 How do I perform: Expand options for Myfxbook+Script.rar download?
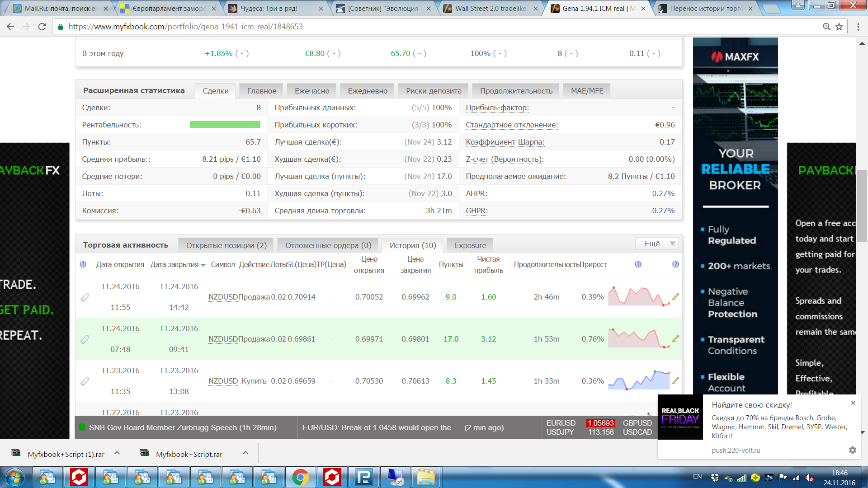245,453
